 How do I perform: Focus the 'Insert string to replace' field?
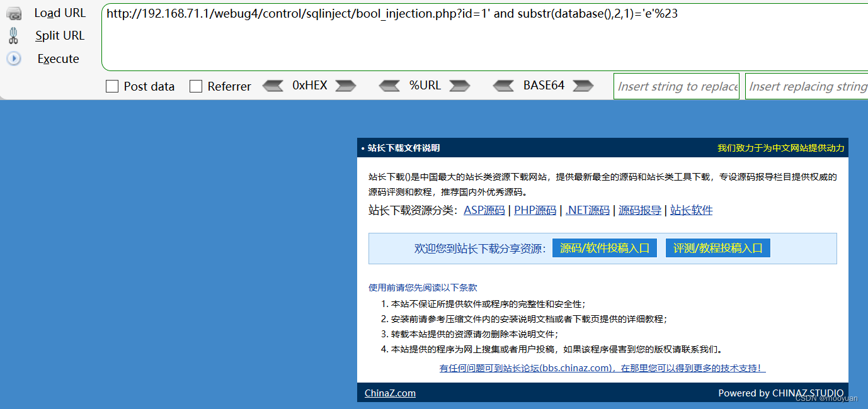(677, 86)
